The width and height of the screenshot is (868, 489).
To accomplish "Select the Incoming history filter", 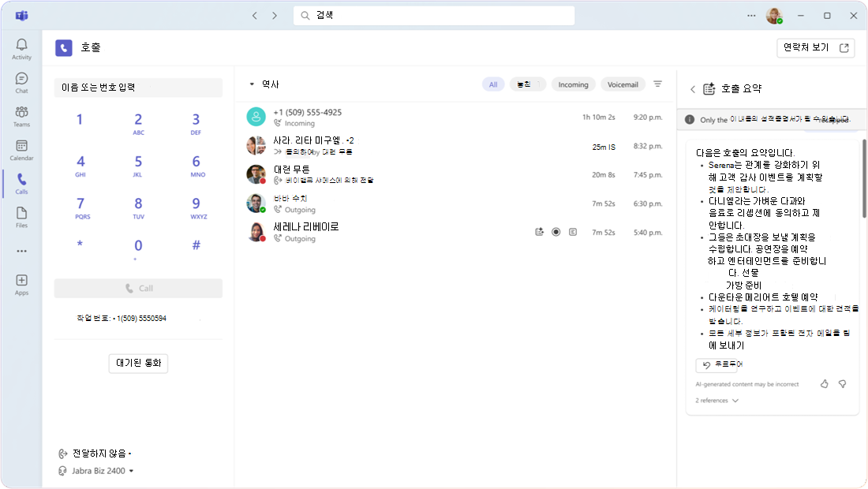I will (x=574, y=84).
